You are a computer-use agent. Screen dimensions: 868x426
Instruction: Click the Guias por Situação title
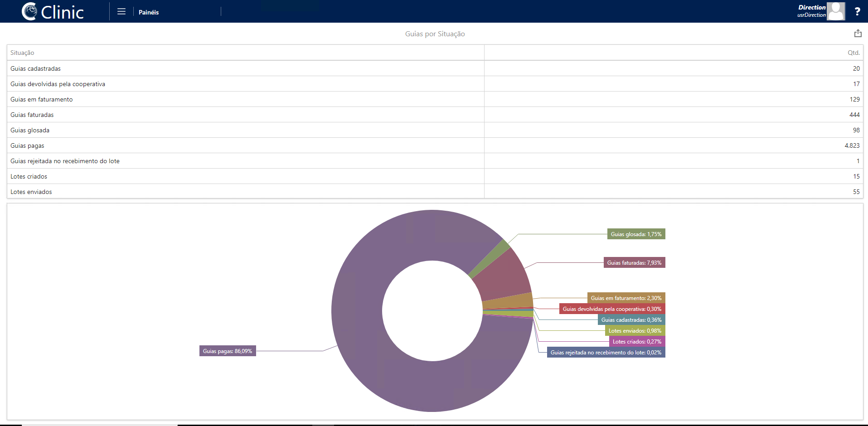(x=435, y=34)
